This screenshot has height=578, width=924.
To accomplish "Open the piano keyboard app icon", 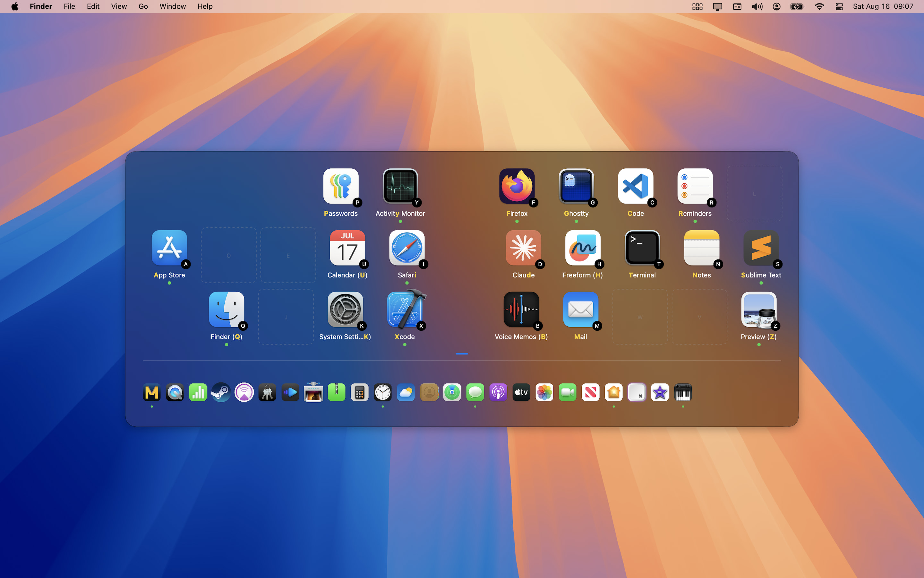I will click(x=683, y=392).
